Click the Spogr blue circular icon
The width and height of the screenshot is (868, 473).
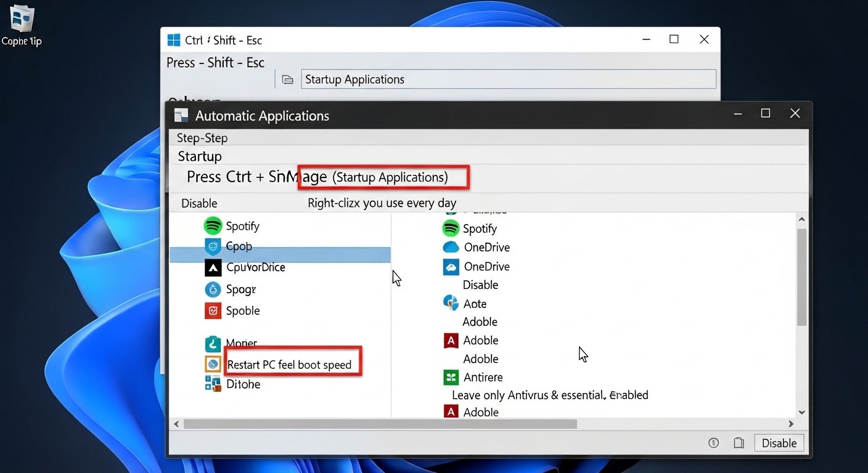click(x=213, y=289)
